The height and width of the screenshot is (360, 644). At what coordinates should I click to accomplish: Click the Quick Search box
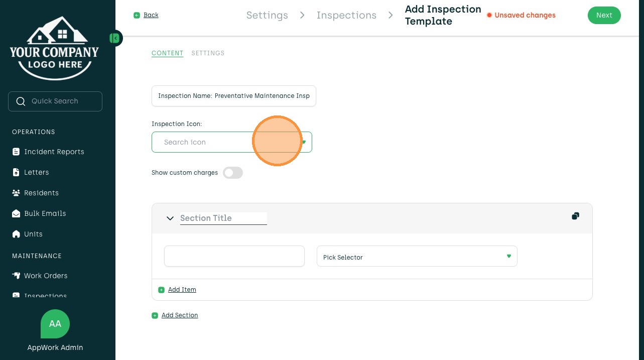pos(55,101)
